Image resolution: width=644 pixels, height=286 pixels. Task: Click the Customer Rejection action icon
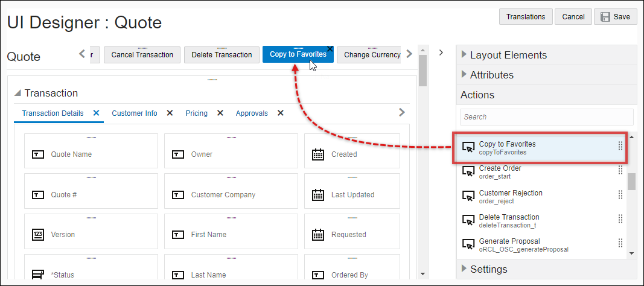[468, 197]
